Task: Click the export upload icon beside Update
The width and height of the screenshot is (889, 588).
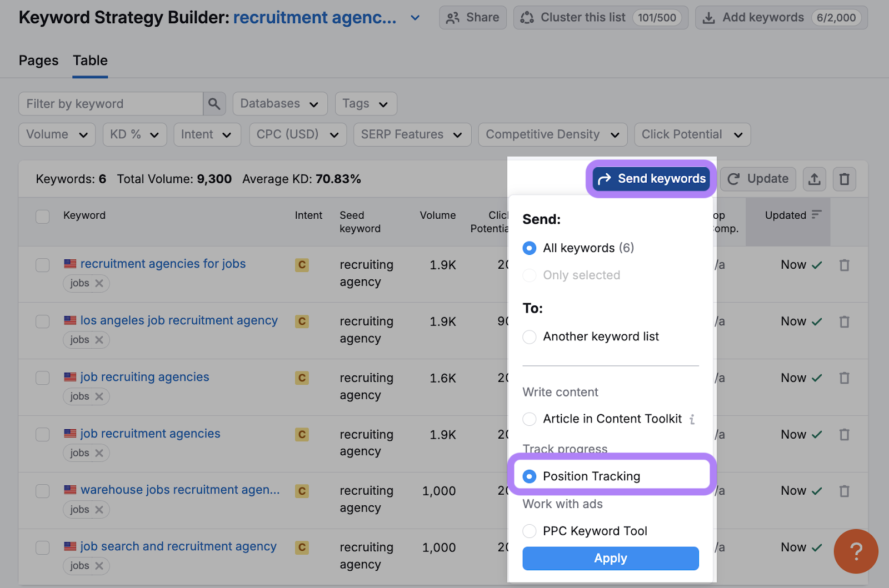Action: (814, 179)
